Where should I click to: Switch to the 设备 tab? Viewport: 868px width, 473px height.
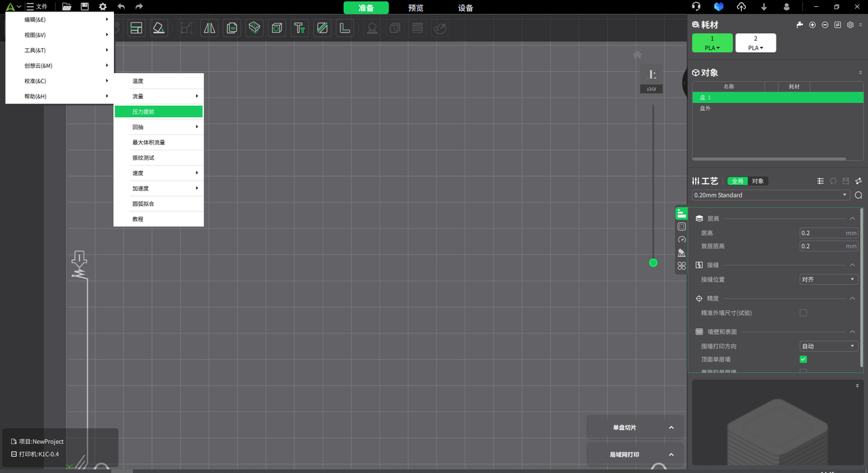(465, 8)
